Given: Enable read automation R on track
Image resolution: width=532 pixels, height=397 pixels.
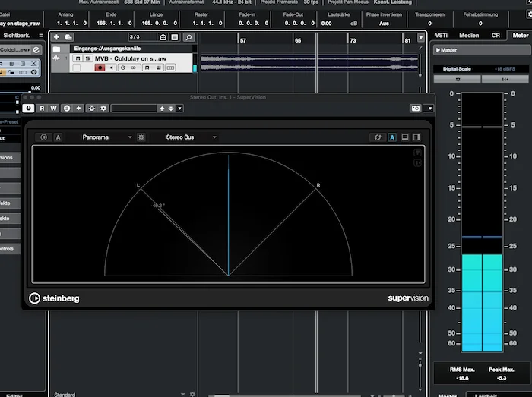Looking at the screenshot, I should [147, 68].
